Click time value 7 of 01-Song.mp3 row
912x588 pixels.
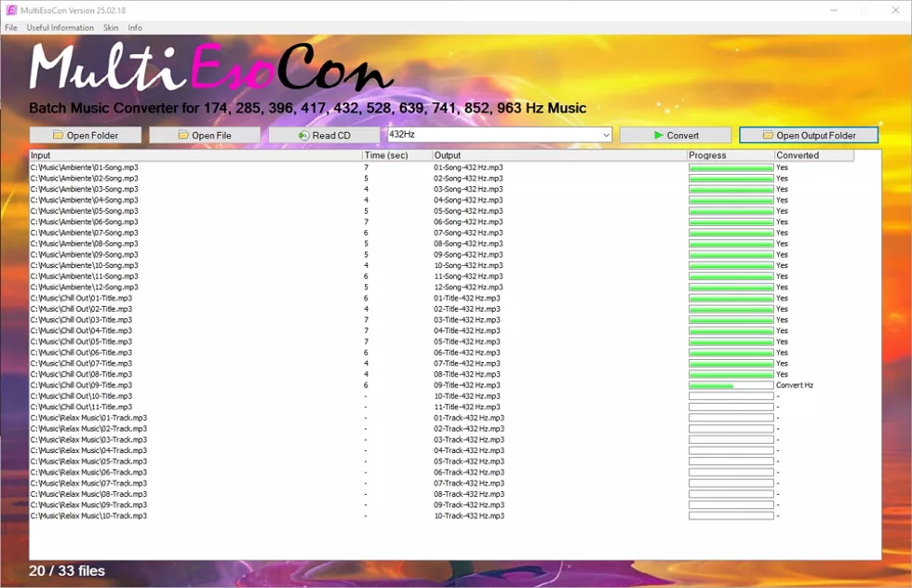pos(366,167)
